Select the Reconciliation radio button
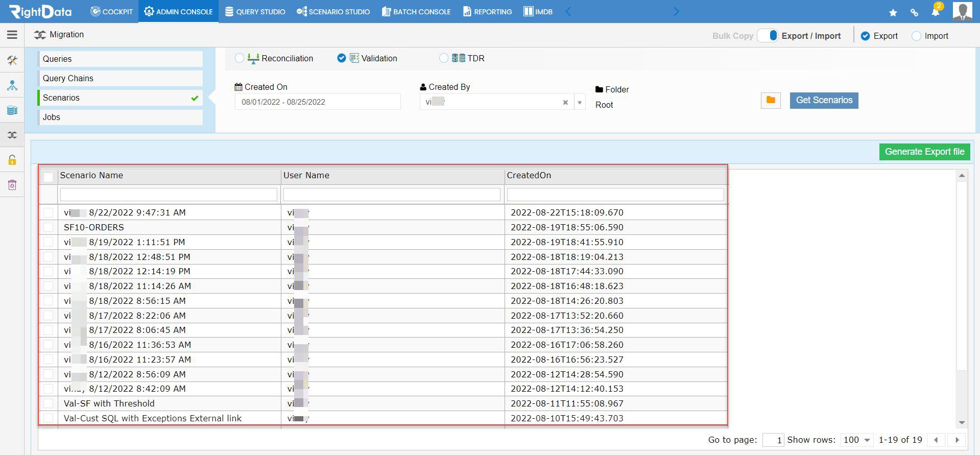980x455 pixels. point(240,58)
